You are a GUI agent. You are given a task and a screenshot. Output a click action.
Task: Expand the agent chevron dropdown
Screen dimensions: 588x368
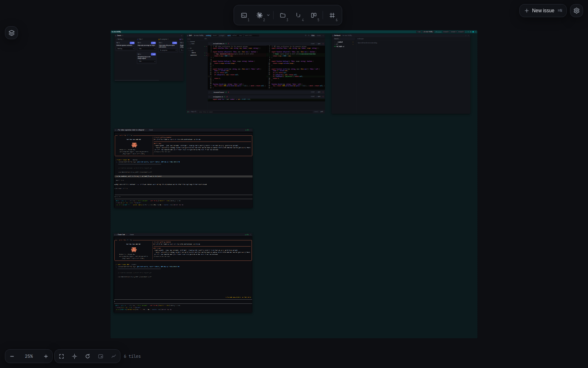[268, 16]
